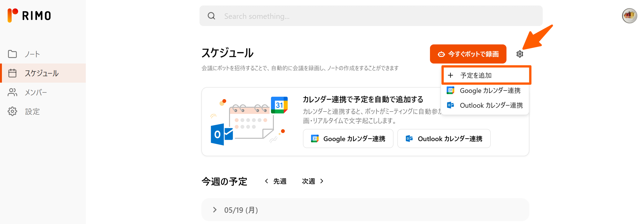Click the Google Calendar icon in illustration
Viewport: 644px width, 224px height.
click(279, 105)
